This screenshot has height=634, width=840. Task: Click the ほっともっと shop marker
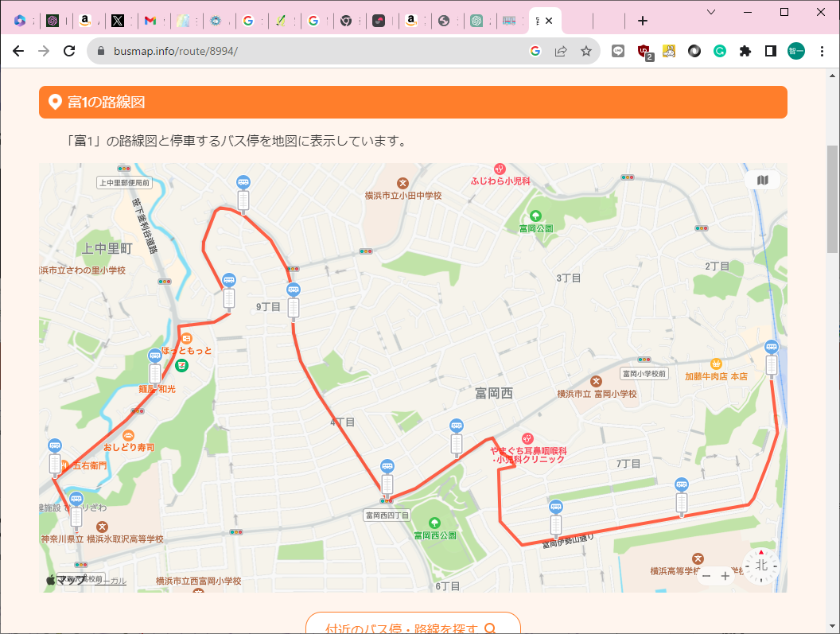pos(177,340)
